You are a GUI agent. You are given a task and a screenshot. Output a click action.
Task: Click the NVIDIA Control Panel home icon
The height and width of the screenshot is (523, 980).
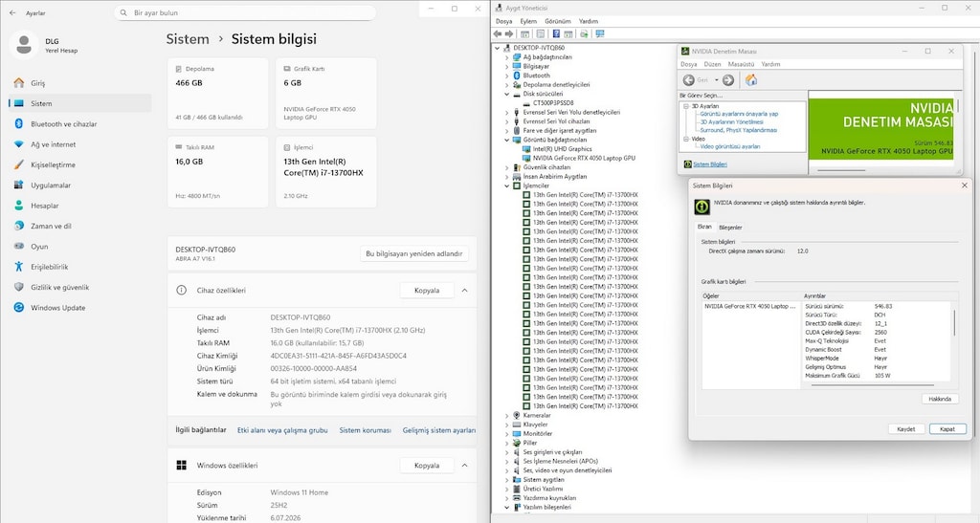click(751, 80)
